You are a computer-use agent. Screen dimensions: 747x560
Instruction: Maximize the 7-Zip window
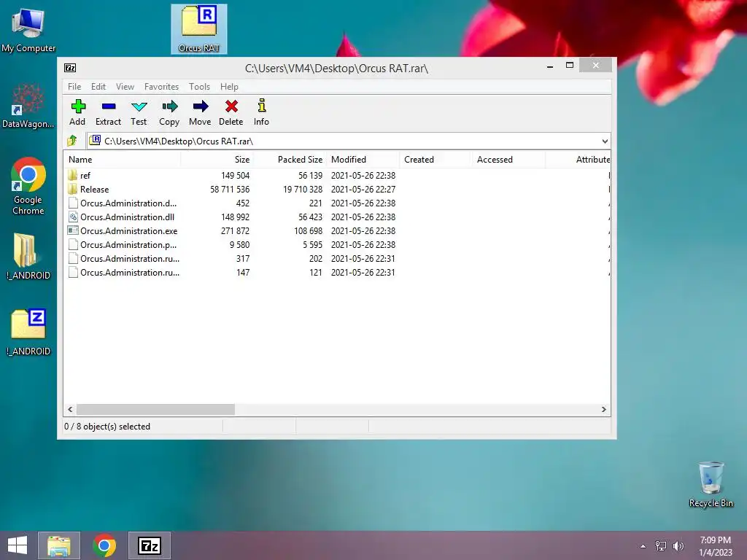point(569,66)
